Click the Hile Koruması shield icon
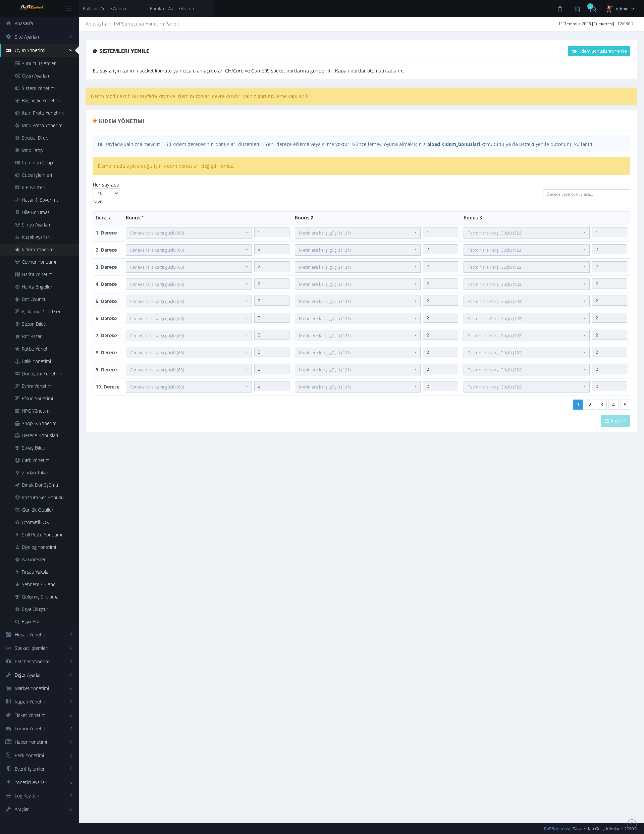The width and height of the screenshot is (644, 834). coord(17,212)
